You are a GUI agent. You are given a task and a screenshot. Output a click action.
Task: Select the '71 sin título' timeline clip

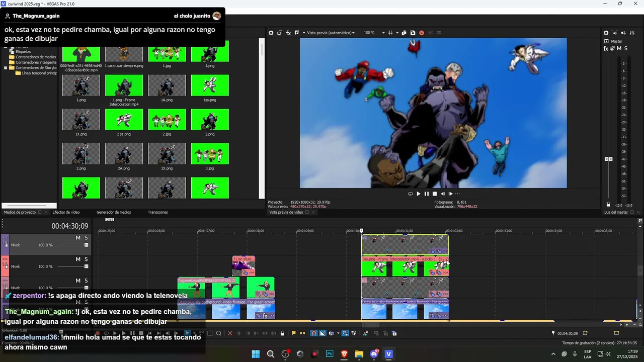tap(244, 266)
